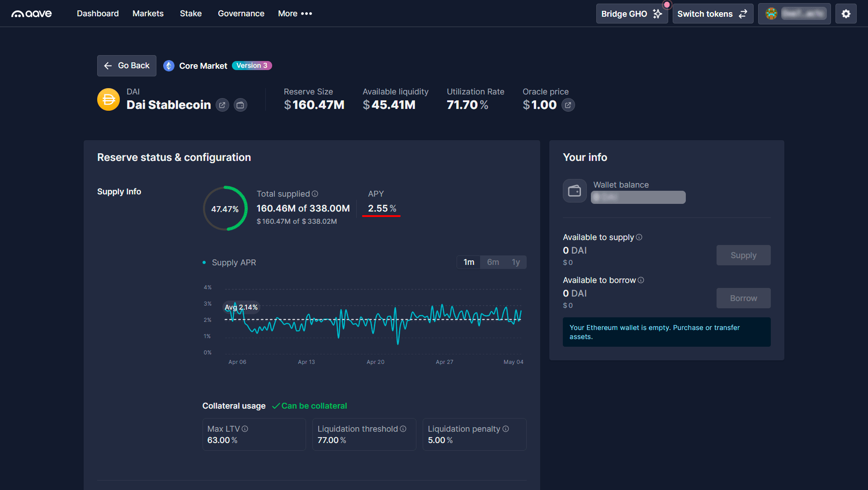
Task: Click the Supply button
Action: click(x=743, y=255)
